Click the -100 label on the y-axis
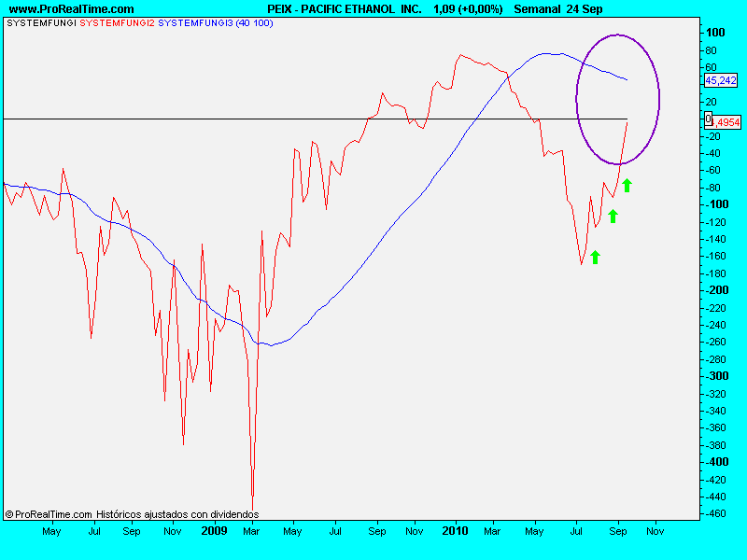The width and height of the screenshot is (747, 560). coord(716,204)
